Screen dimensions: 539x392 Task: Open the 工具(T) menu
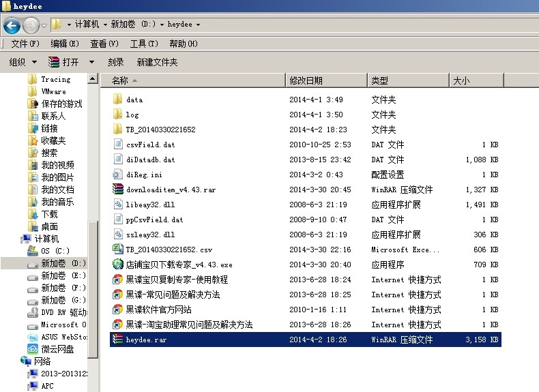coord(144,44)
